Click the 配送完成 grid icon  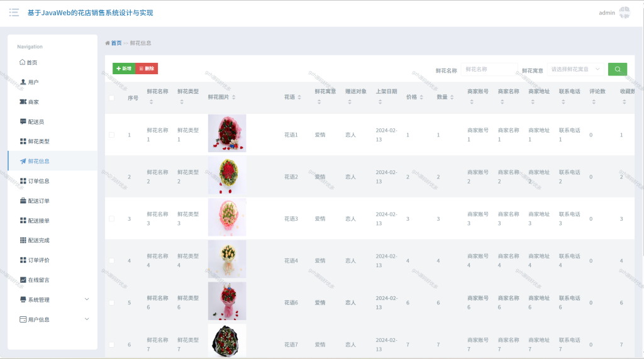coord(23,240)
